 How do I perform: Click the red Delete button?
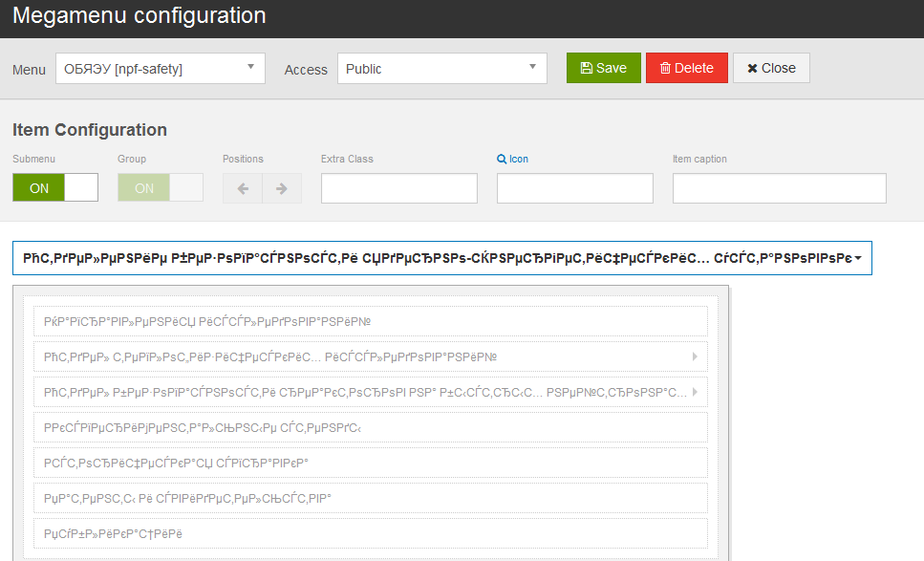pos(686,68)
